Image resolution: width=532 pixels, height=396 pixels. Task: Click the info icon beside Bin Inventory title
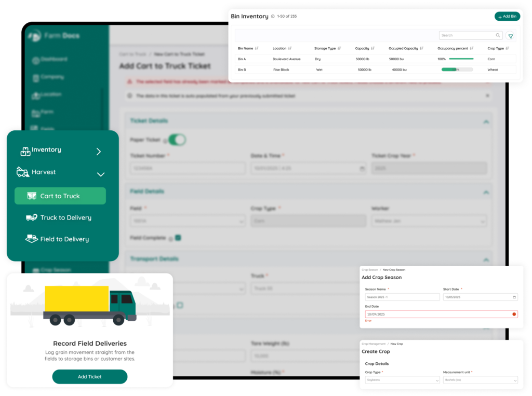(273, 17)
